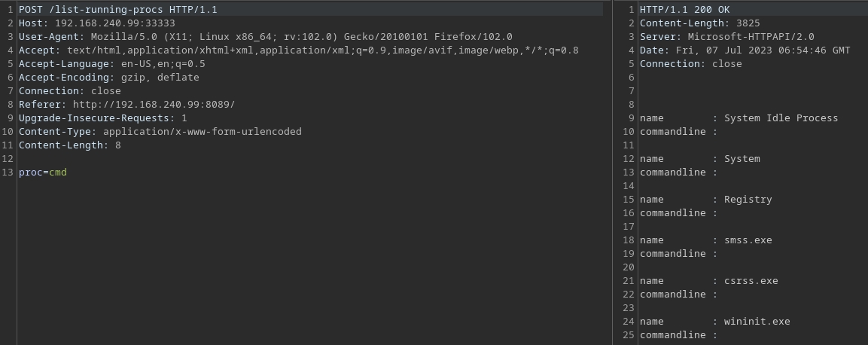Click the Accept-Encoding gzip, deflate line

(x=108, y=78)
